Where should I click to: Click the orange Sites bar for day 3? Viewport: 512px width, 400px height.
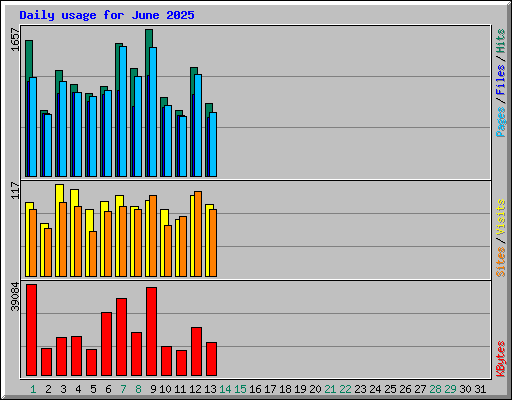(63, 240)
